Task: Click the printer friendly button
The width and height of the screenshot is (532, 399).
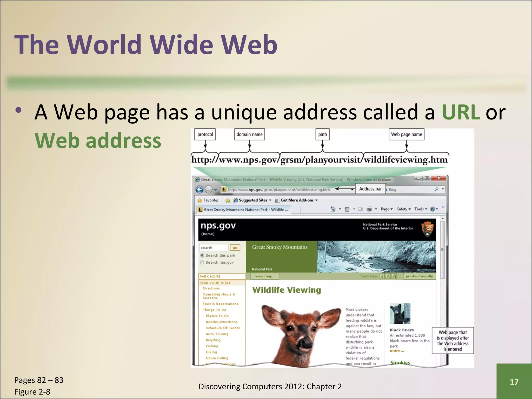Action: [x=419, y=276]
